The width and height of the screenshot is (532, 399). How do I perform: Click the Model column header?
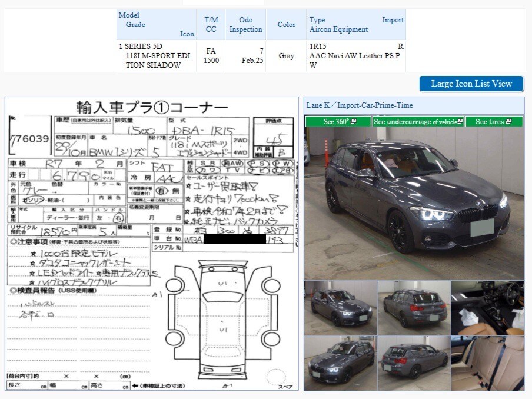click(129, 15)
